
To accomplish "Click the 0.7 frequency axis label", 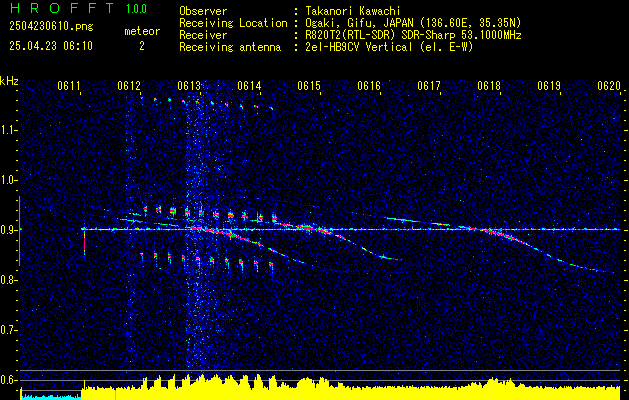I will pyautogui.click(x=9, y=330).
